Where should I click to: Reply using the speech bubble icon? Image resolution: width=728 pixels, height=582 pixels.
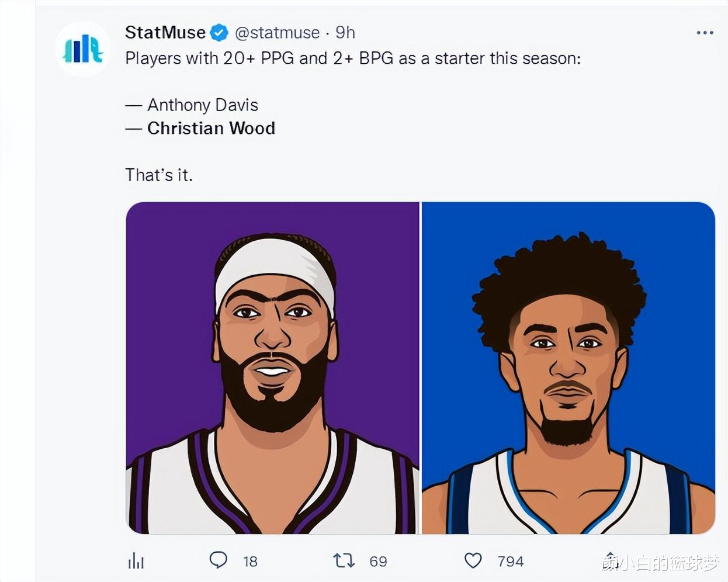pos(219,560)
